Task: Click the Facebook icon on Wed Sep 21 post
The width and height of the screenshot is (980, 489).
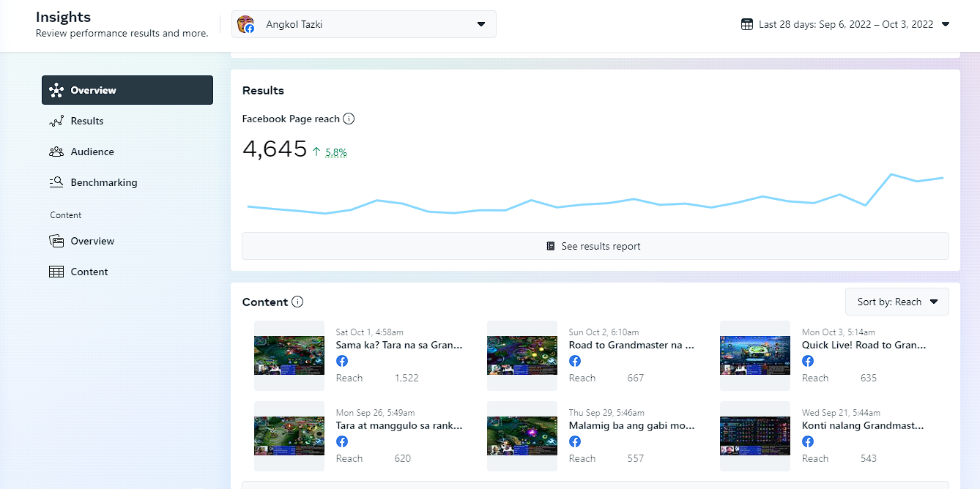Action: [x=808, y=441]
